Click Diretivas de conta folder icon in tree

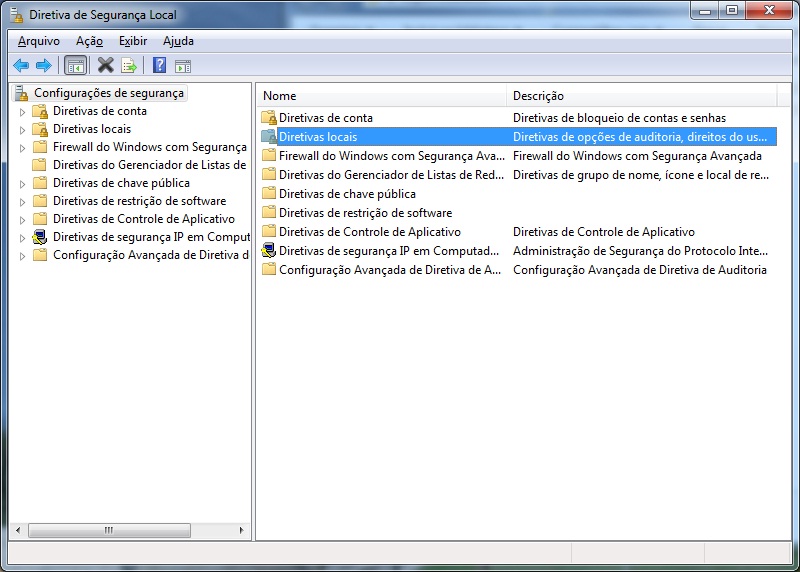[x=40, y=111]
